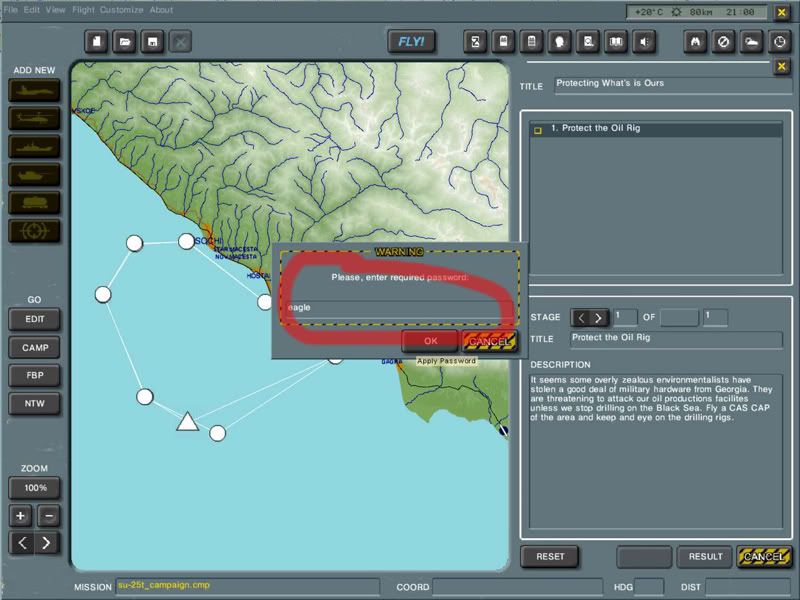Add a new target zone marker
Viewport: 800px width, 600px height.
35,231
